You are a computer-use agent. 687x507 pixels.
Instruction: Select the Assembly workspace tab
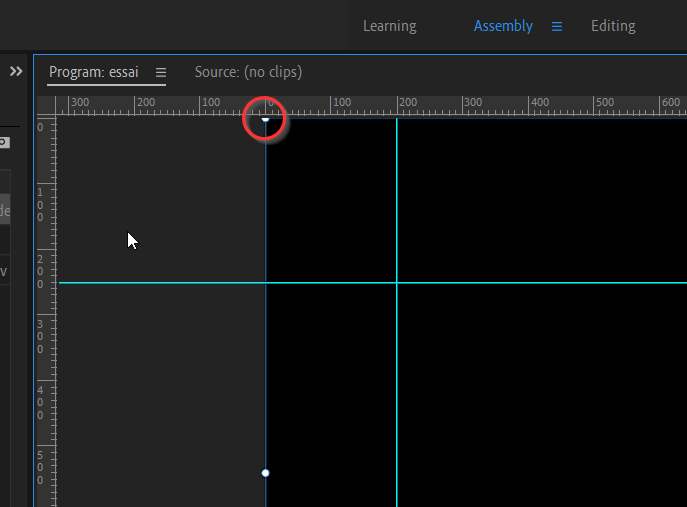click(x=503, y=26)
